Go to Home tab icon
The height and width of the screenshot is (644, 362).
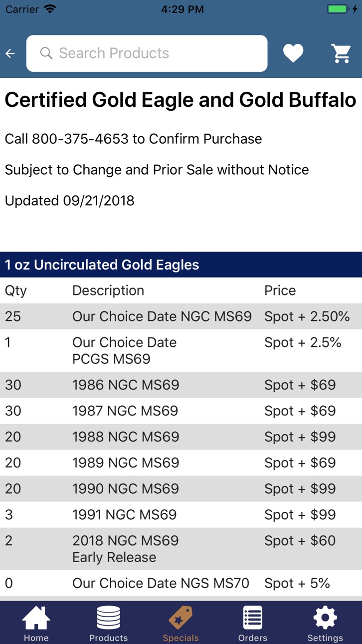[36, 618]
